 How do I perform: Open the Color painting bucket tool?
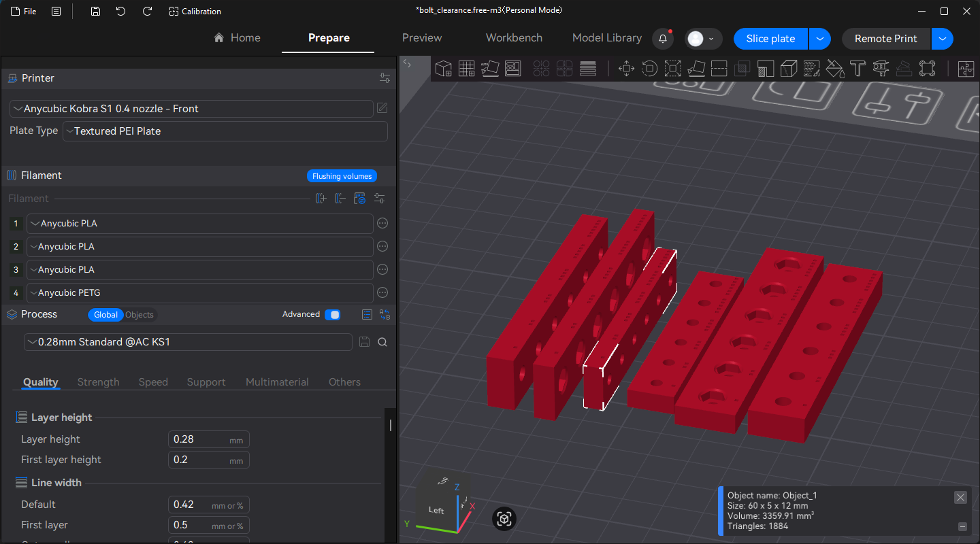click(x=834, y=68)
